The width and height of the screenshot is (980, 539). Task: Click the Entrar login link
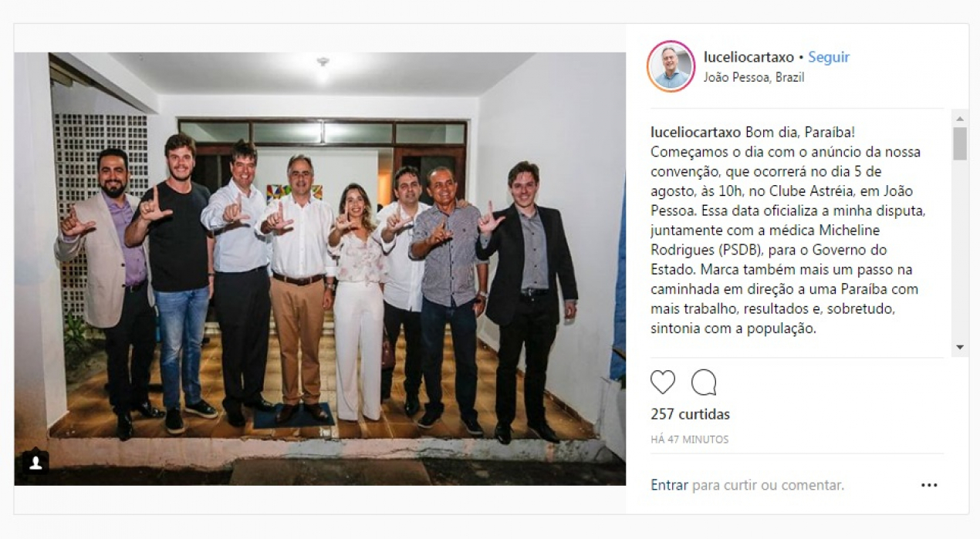pos(669,485)
